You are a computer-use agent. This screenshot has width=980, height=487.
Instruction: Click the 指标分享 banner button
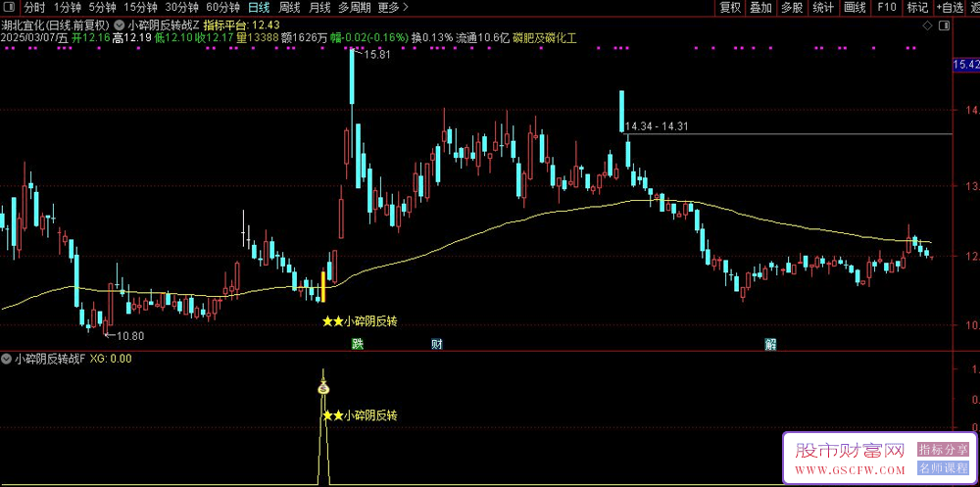(x=942, y=450)
